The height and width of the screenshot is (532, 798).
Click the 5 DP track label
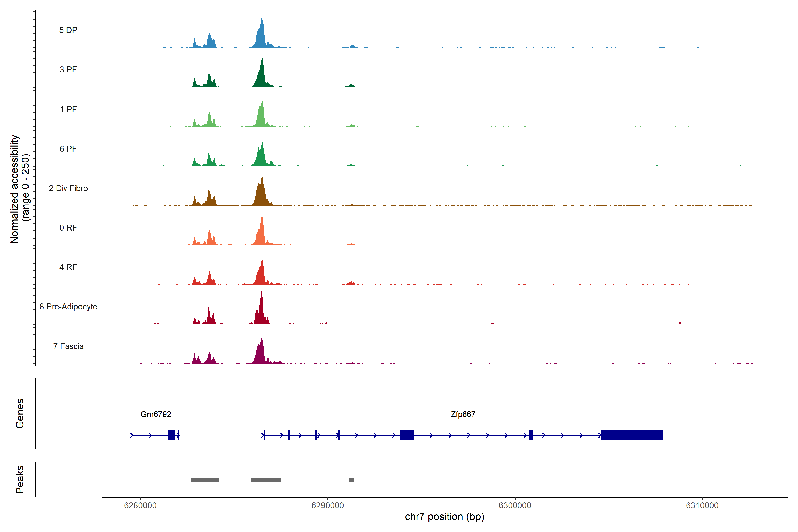[68, 30]
